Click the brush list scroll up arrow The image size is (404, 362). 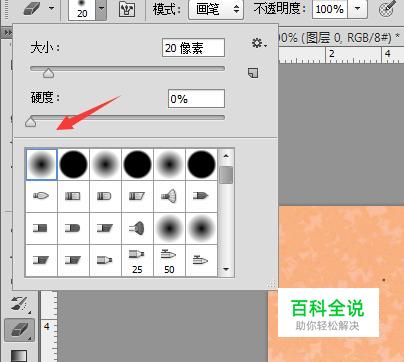click(226, 156)
